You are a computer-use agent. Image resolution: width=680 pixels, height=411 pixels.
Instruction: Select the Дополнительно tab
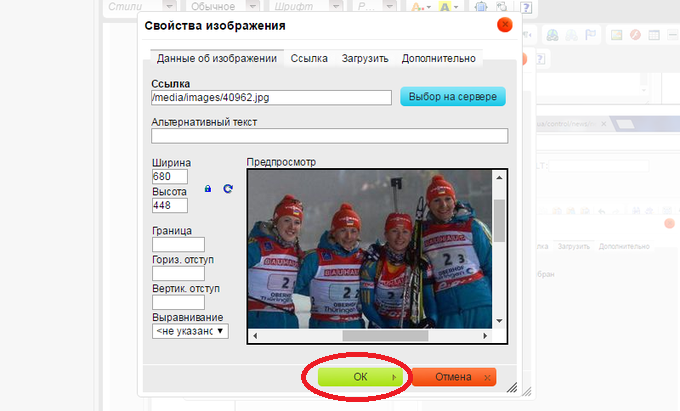pos(438,59)
